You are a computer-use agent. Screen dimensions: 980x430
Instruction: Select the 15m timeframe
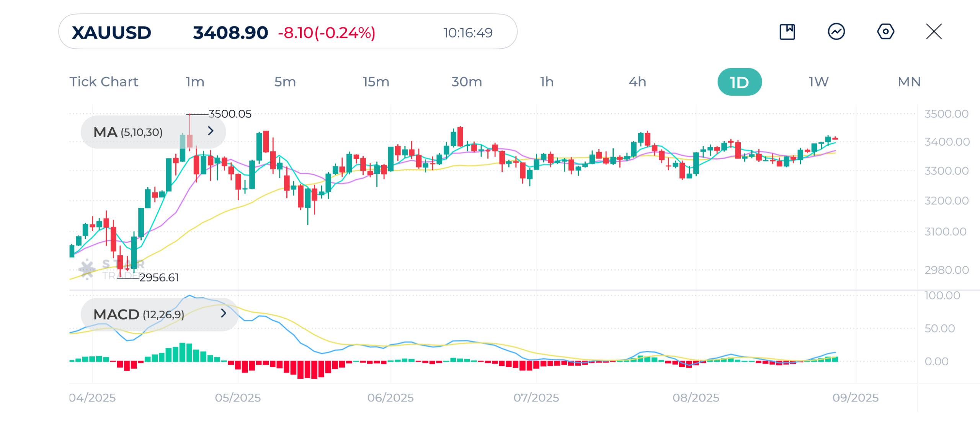pyautogui.click(x=376, y=82)
